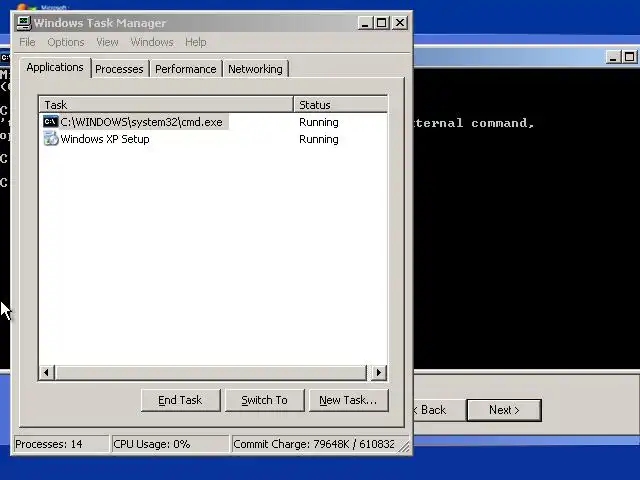Click the Switch To button
Image resolution: width=640 pixels, height=480 pixels.
pos(264,400)
